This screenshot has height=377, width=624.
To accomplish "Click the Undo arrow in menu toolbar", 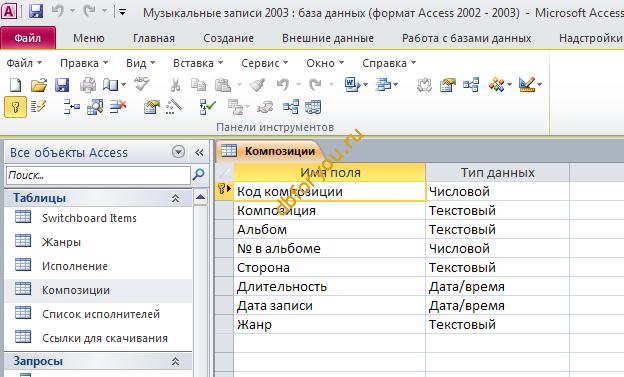I will pos(283,85).
